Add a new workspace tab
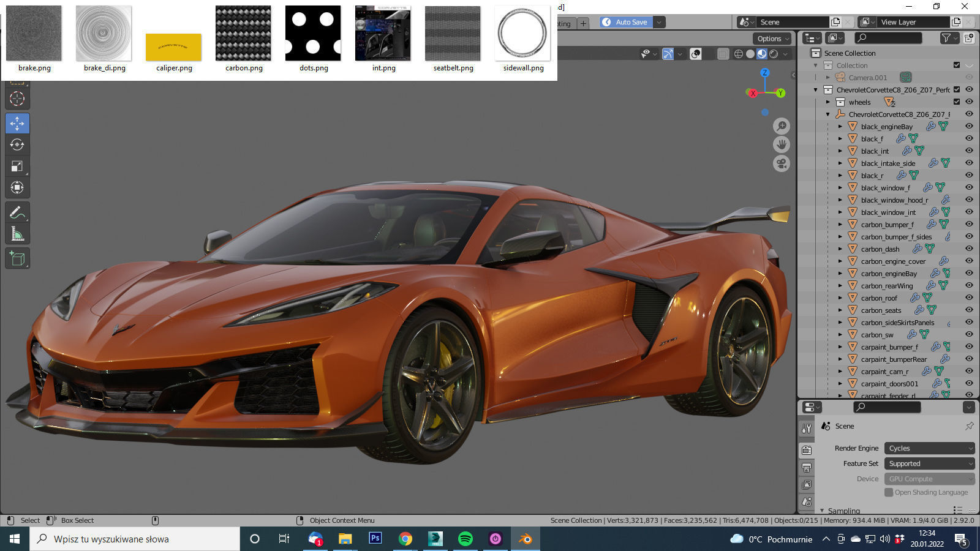 pyautogui.click(x=584, y=23)
